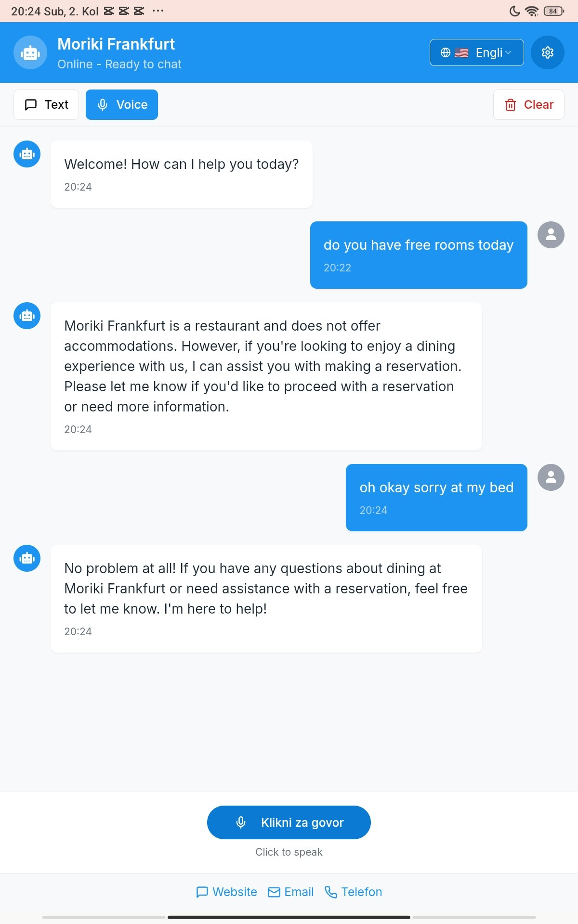Open the Telefon contact link
Image resolution: width=578 pixels, height=924 pixels.
[353, 892]
